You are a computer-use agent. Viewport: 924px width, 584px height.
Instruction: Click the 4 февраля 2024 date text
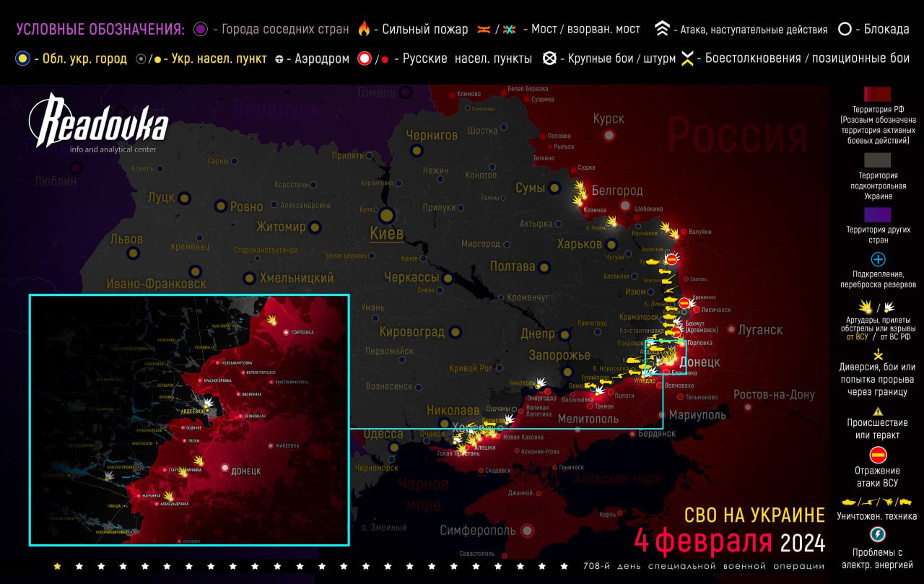[729, 541]
